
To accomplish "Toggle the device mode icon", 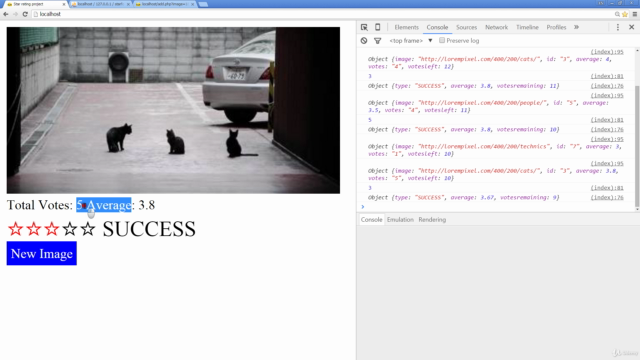I will [x=378, y=27].
